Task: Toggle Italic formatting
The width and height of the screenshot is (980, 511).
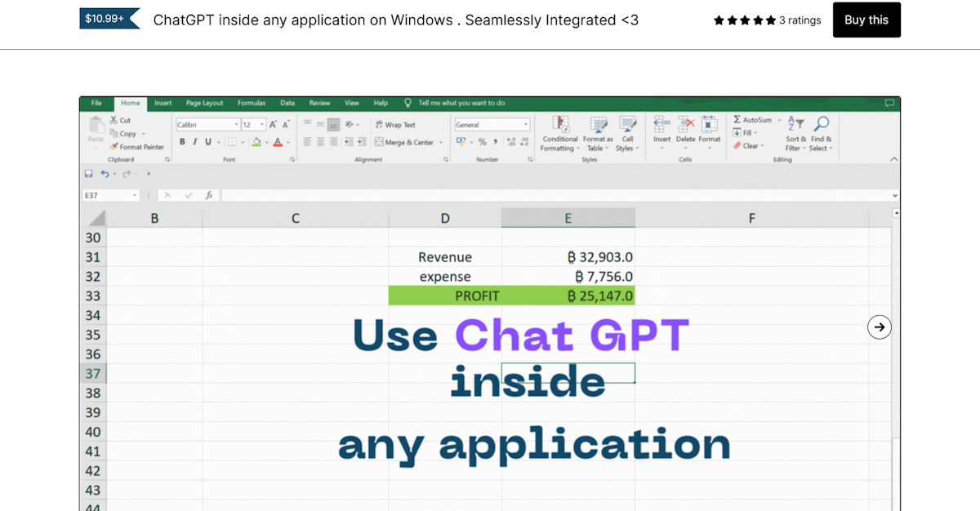Action: pos(195,142)
